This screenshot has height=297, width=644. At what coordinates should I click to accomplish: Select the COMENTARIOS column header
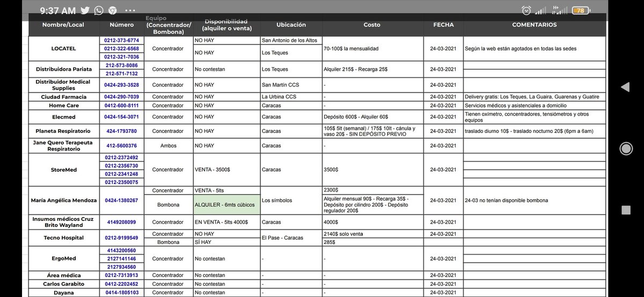(x=534, y=25)
